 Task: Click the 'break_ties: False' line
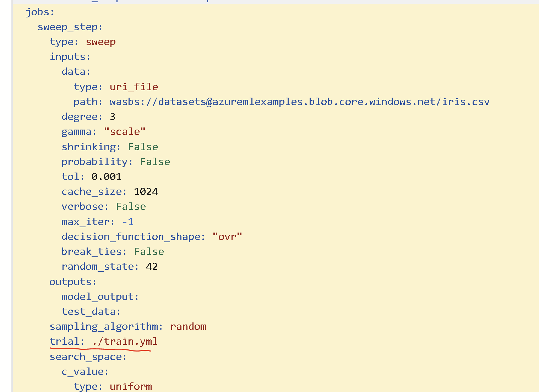coord(113,252)
